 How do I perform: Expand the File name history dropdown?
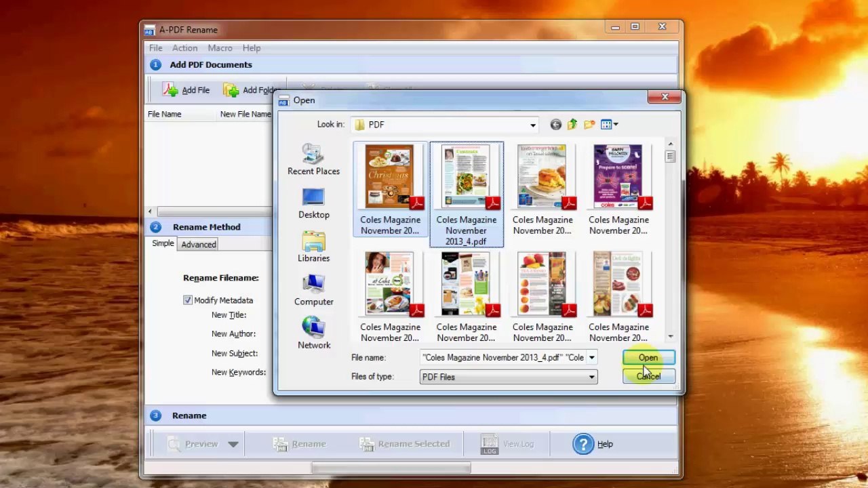pos(591,358)
